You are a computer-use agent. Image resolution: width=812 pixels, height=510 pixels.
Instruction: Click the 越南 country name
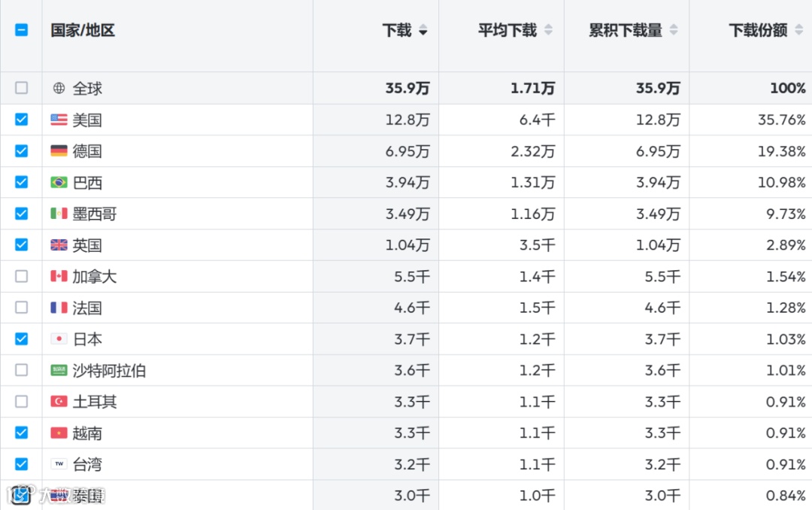[87, 433]
